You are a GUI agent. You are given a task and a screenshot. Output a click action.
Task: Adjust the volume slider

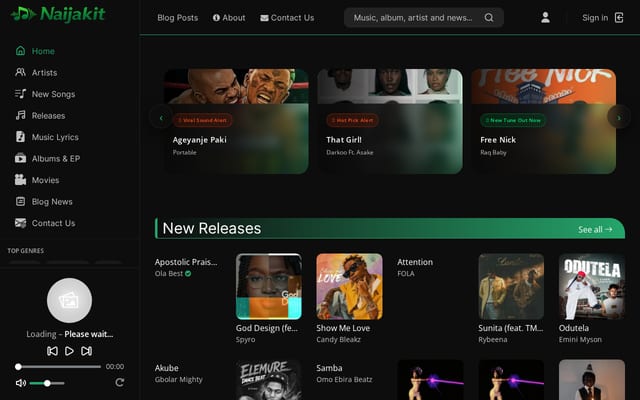[x=47, y=383]
